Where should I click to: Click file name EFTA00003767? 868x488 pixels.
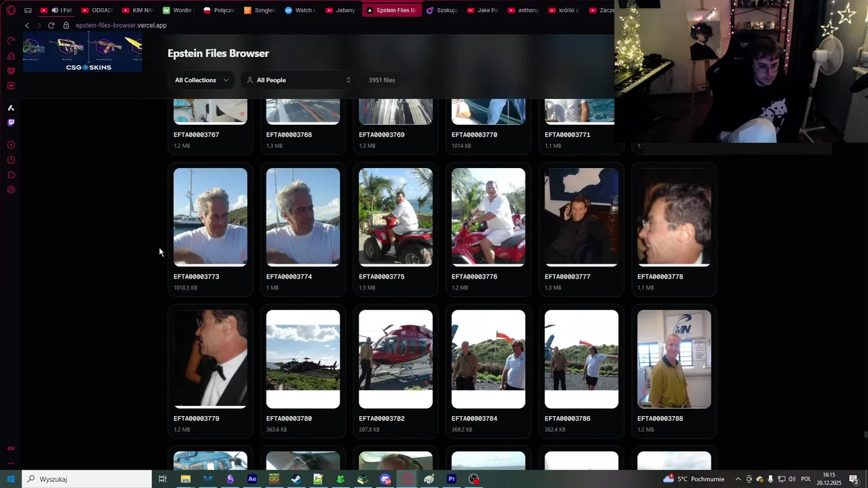(x=196, y=135)
